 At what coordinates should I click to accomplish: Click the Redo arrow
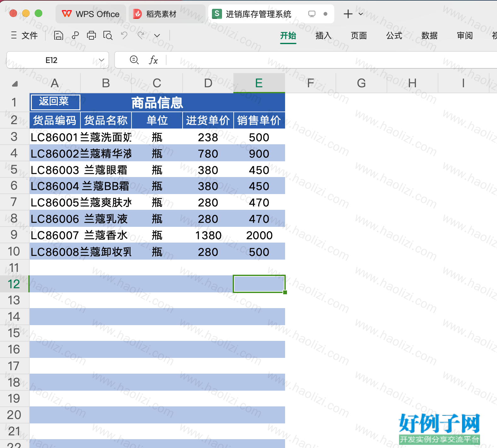click(141, 36)
